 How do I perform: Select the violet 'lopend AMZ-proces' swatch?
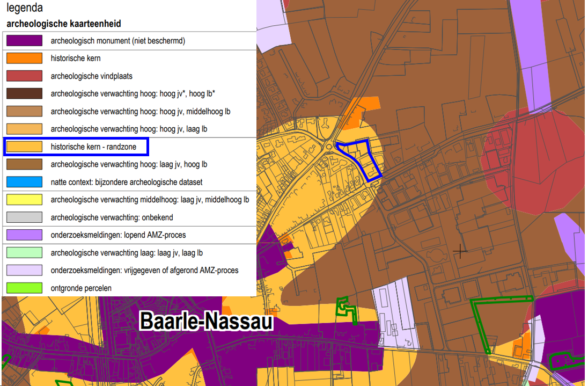[x=24, y=235]
